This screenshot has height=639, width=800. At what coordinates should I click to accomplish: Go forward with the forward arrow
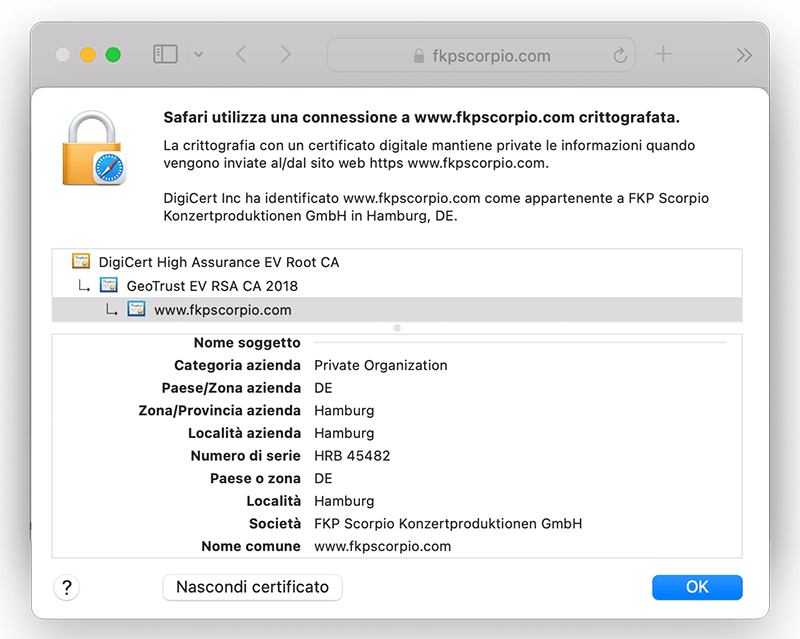point(285,54)
